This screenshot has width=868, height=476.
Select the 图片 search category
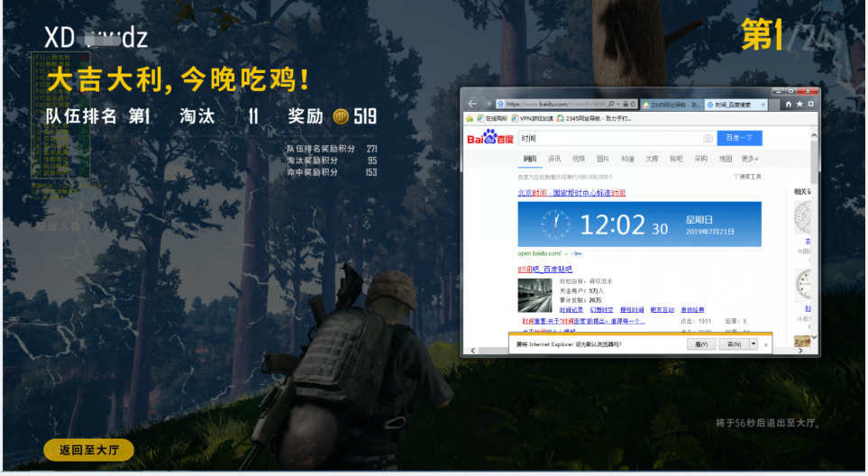coord(603,159)
